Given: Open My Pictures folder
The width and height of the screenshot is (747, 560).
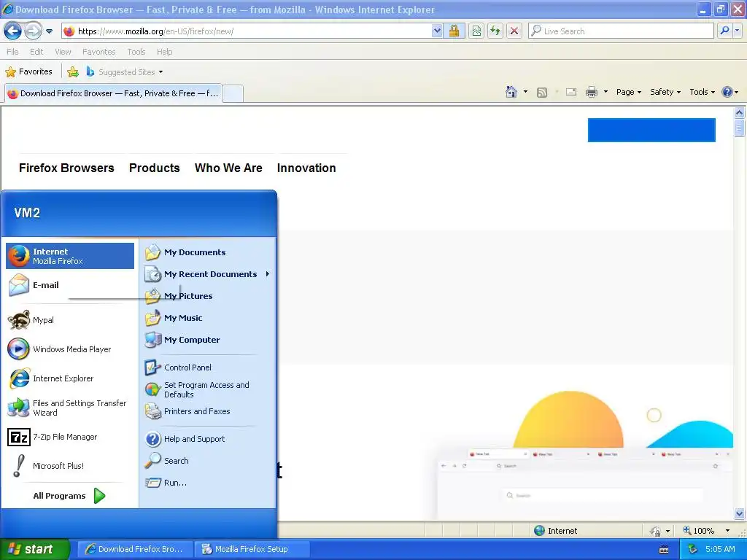Looking at the screenshot, I should point(208,296).
